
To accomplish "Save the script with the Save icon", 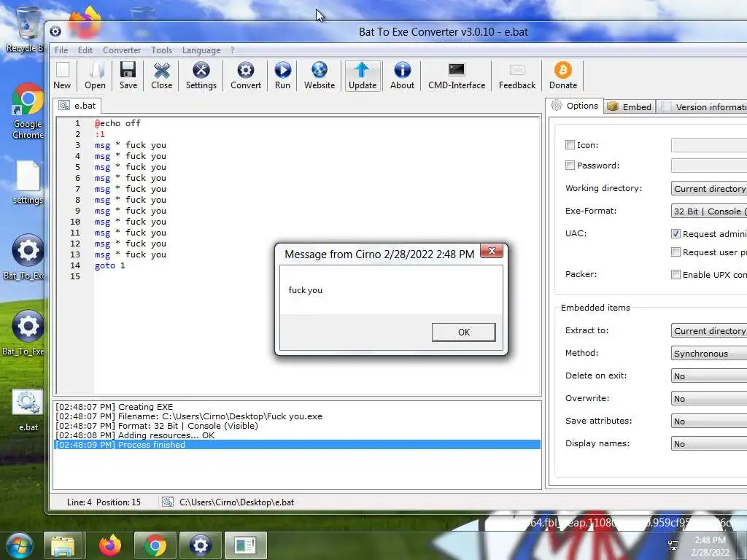I will pos(128,76).
